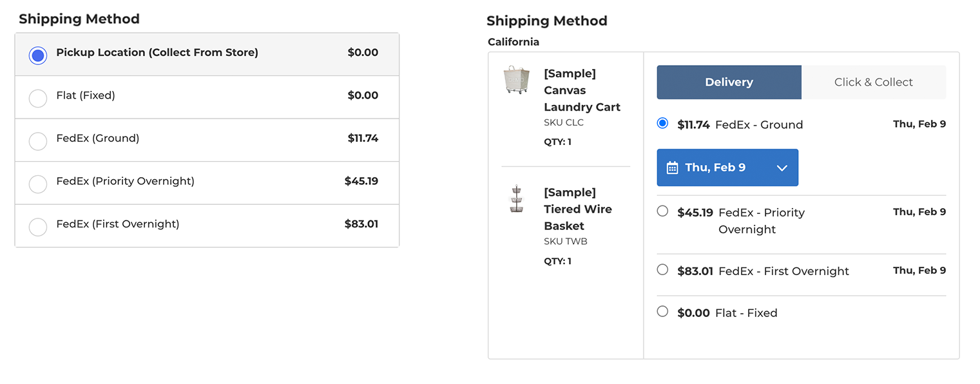Viewport: 980px width, 384px height.
Task: Select $11.74 FedEx - Ground radio in right panel
Action: 662,123
